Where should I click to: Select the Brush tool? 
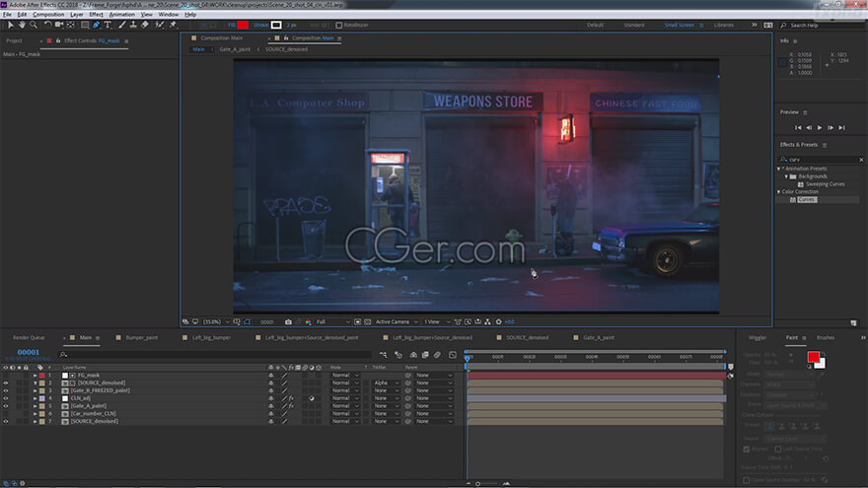(x=121, y=25)
